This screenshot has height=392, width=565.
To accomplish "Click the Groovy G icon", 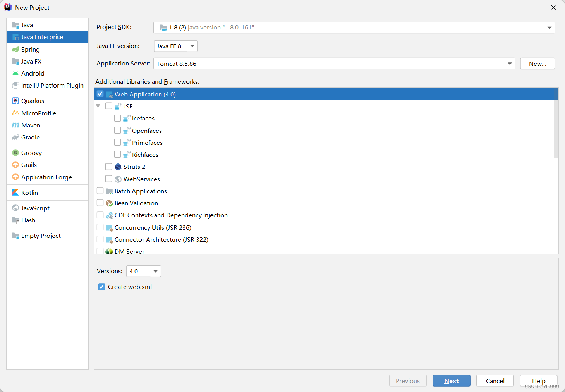I will (15, 153).
